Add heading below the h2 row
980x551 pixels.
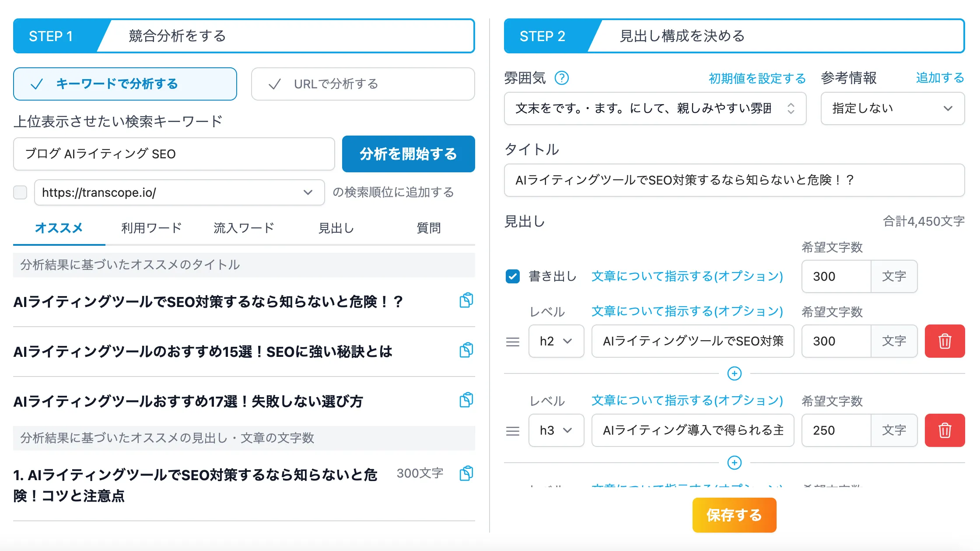[x=734, y=373]
